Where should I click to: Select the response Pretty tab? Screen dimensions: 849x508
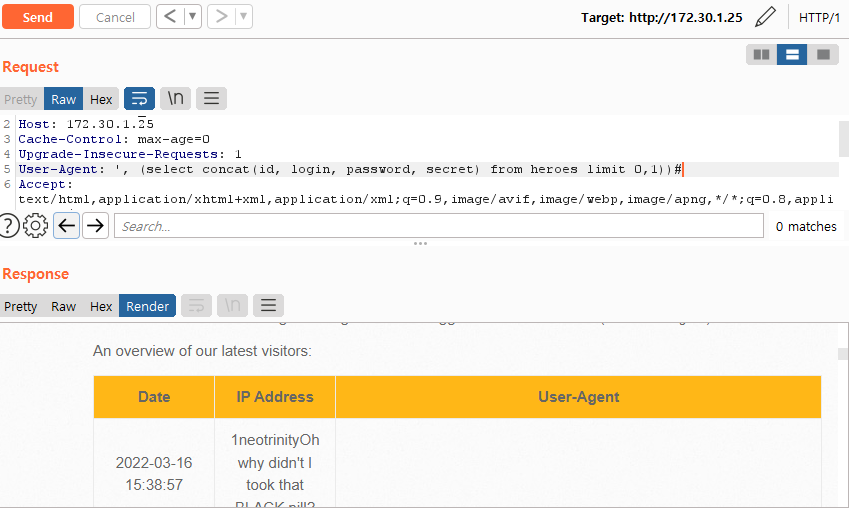pos(21,306)
